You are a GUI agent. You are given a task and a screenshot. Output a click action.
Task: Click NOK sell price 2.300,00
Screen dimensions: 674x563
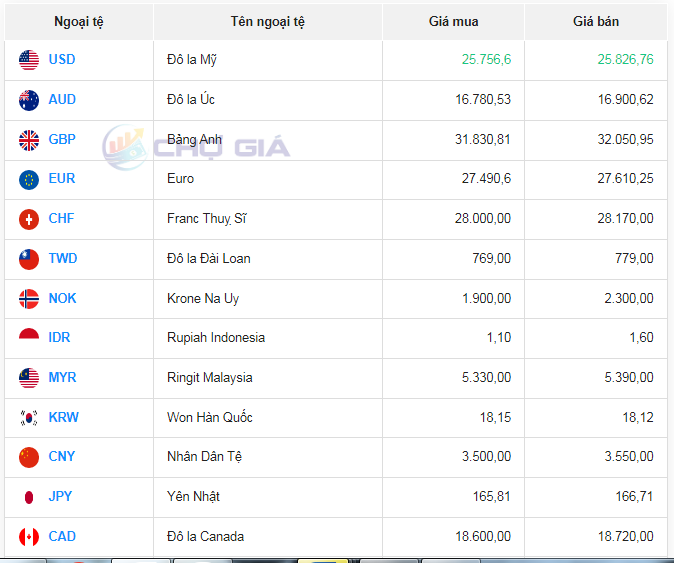coord(629,298)
